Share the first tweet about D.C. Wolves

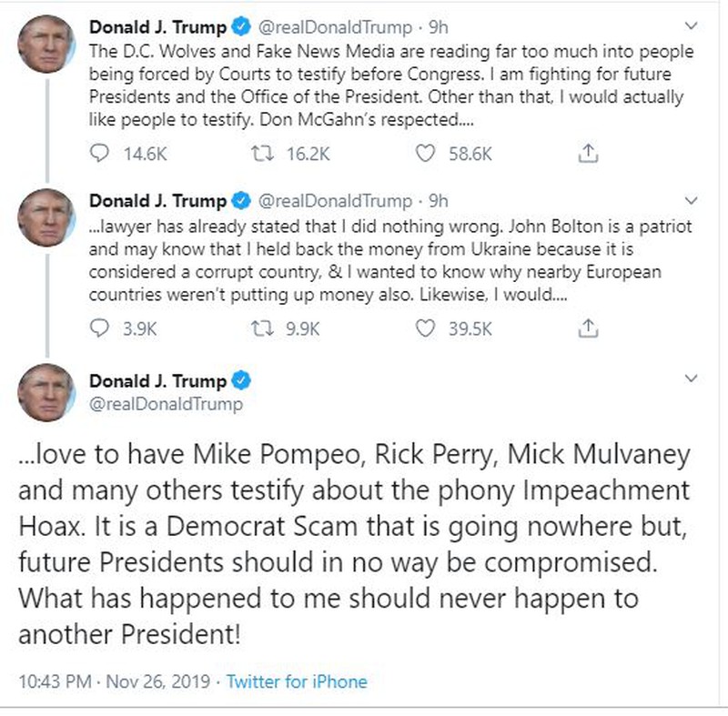click(588, 155)
